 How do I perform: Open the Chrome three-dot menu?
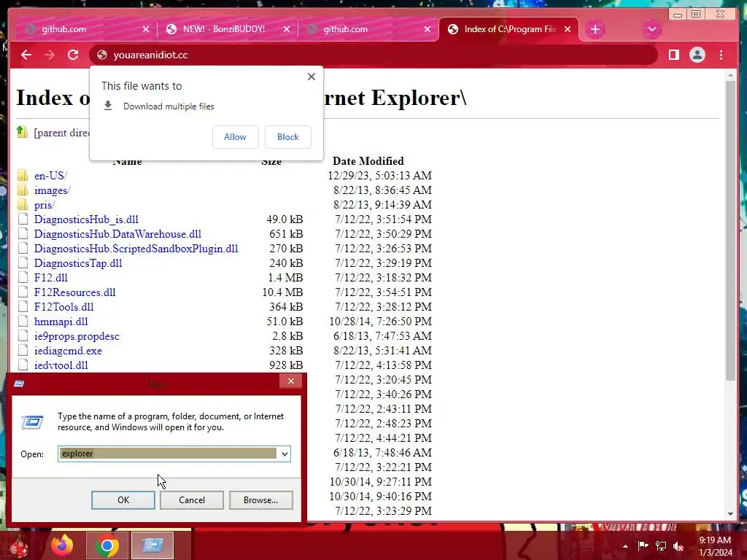point(721,55)
